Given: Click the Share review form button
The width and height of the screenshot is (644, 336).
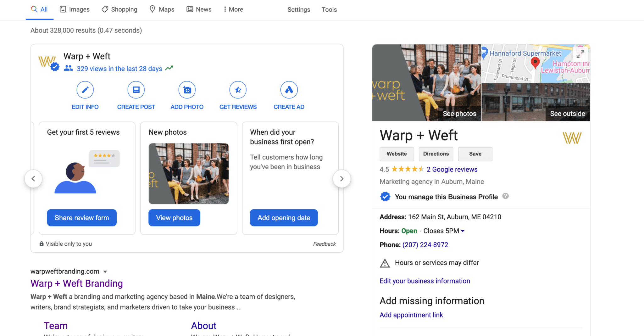Looking at the screenshot, I should (x=82, y=218).
